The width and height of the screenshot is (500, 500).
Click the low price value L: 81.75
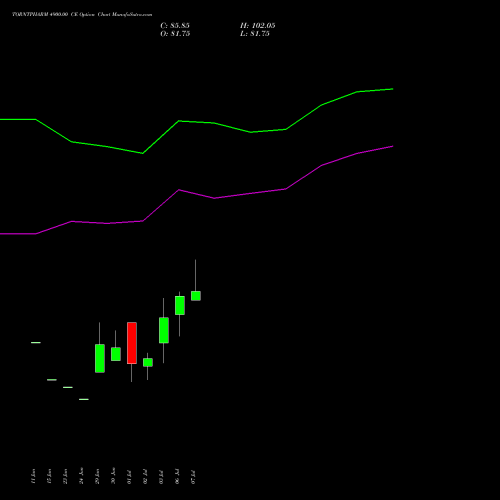click(x=255, y=34)
